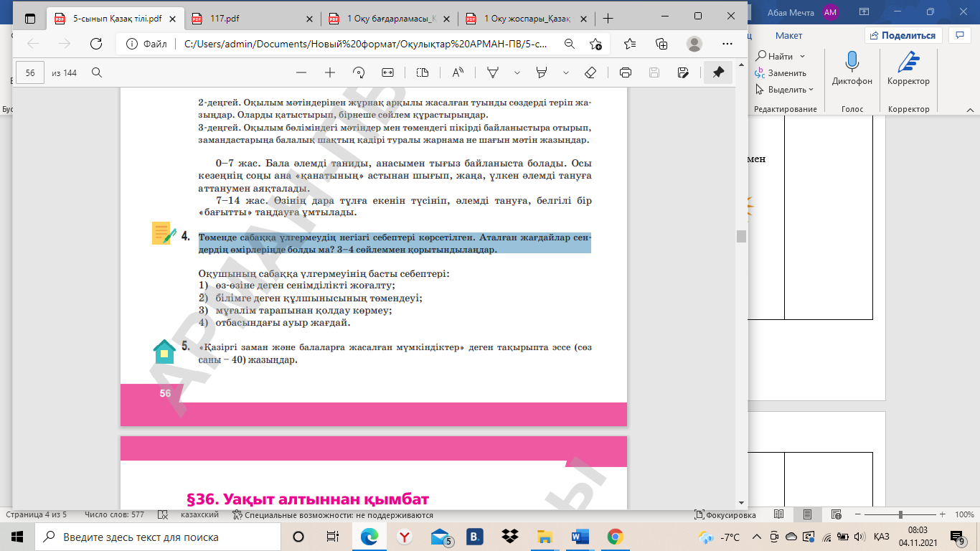Open Word comments pane icon
The height and width of the screenshot is (551, 980).
pyautogui.click(x=959, y=34)
